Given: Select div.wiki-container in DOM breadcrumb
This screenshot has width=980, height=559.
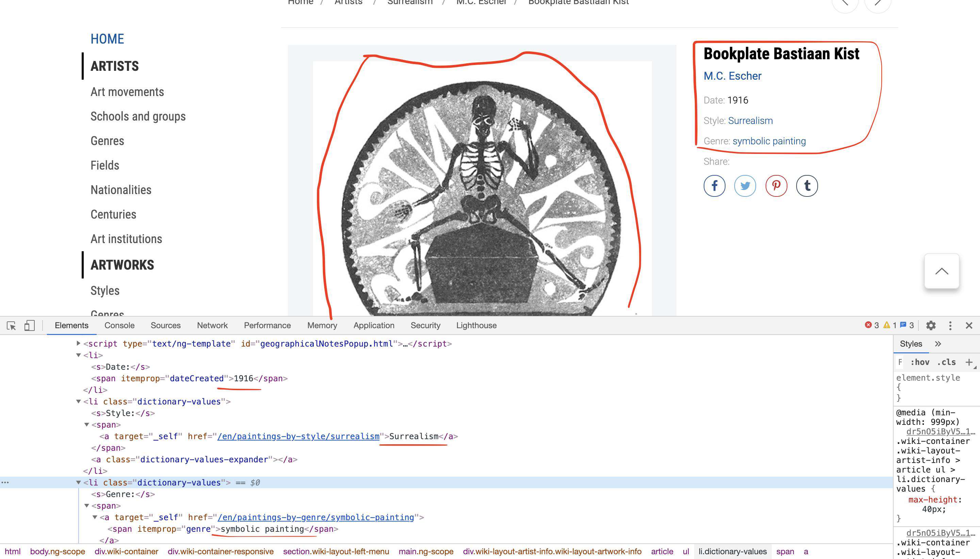Looking at the screenshot, I should click(126, 551).
